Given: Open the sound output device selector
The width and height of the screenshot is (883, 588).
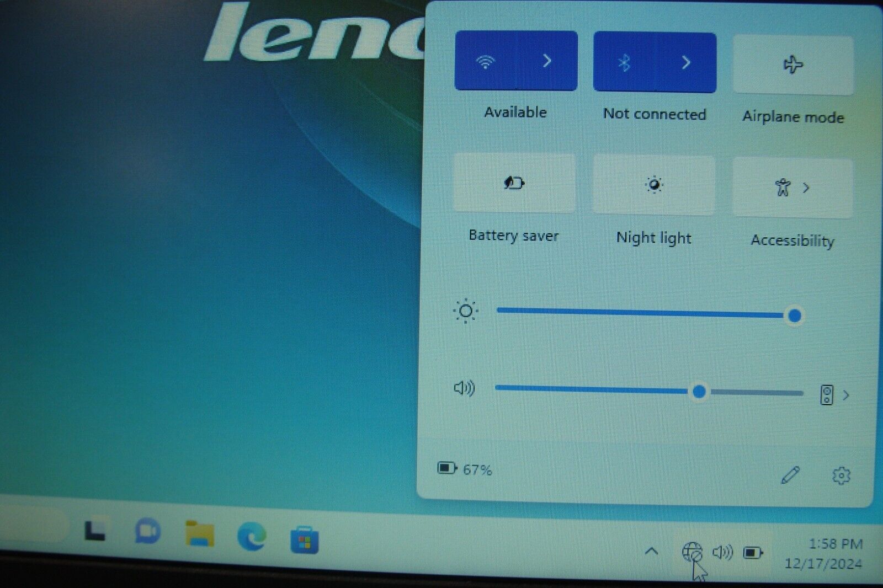Looking at the screenshot, I should point(834,395).
